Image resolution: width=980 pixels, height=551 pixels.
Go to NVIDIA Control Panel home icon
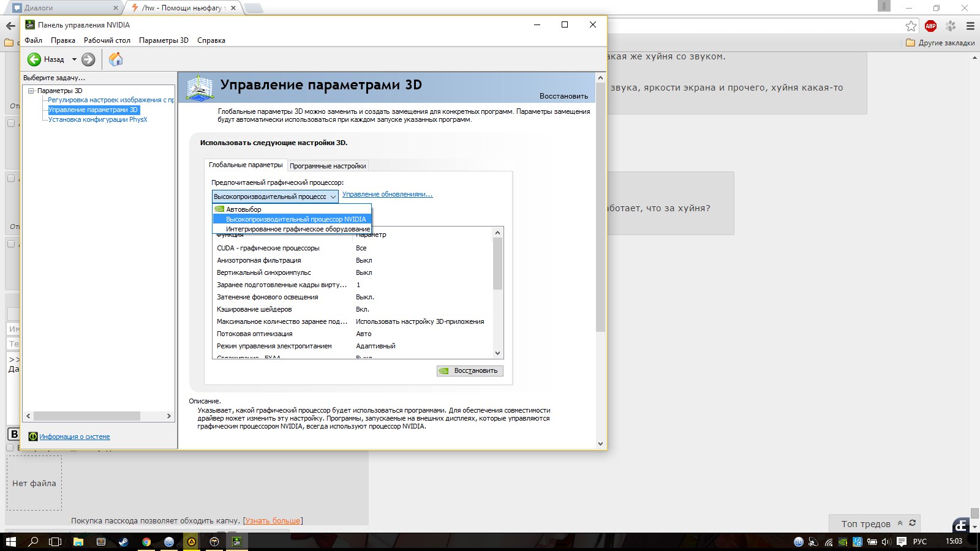click(x=116, y=59)
